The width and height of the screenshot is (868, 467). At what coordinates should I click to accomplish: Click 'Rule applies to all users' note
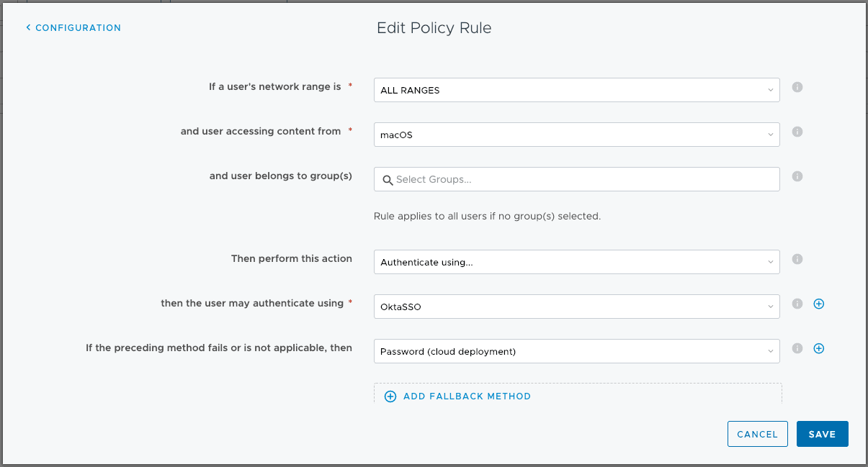487,216
